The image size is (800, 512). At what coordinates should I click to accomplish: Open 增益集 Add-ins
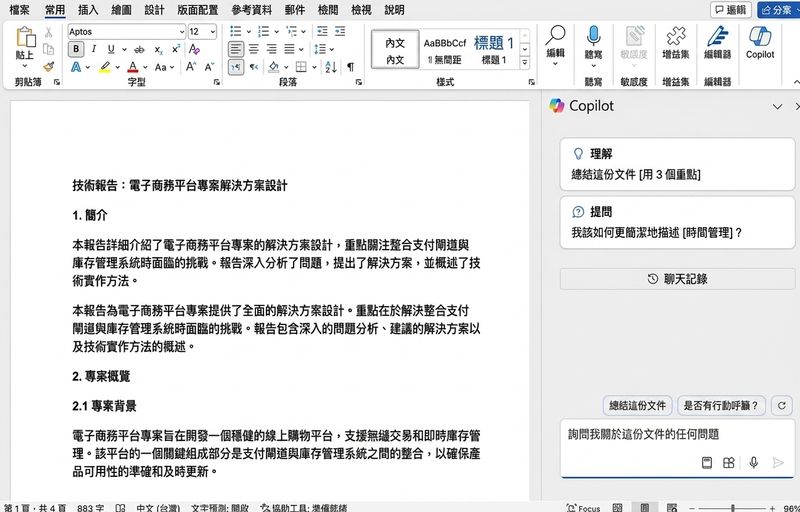(x=676, y=43)
